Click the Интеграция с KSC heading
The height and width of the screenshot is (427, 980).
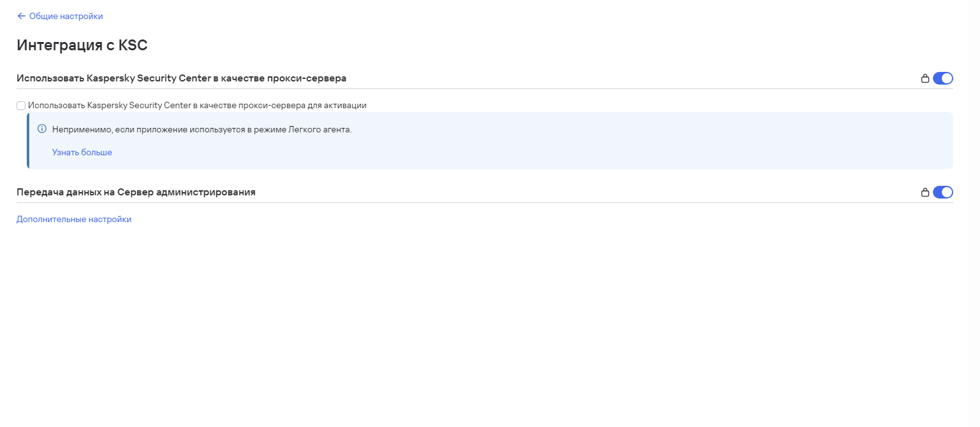(x=82, y=45)
